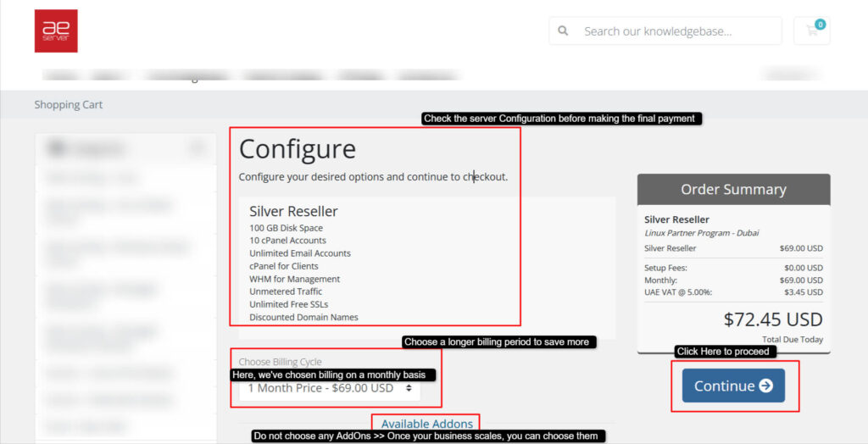868x444 pixels.
Task: Click the "Unmetered Traffic" line
Action: pyautogui.click(x=286, y=291)
